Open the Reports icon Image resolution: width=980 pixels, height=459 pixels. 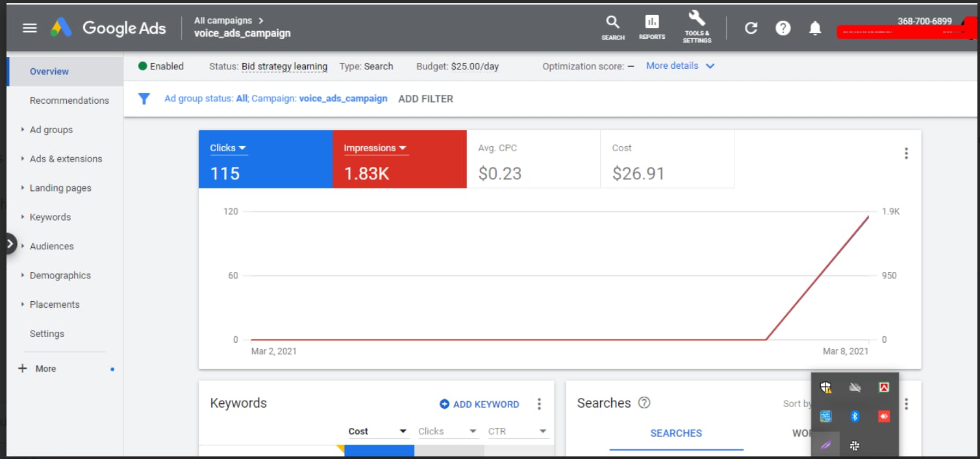tap(651, 23)
